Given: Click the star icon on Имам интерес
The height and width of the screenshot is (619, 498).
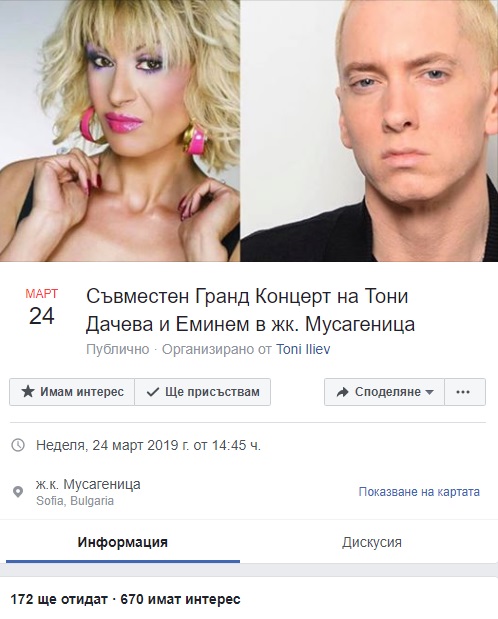Looking at the screenshot, I should point(28,392).
